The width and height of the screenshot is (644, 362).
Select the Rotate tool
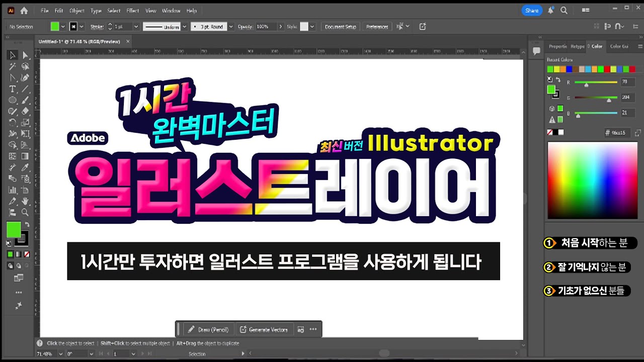(x=13, y=122)
